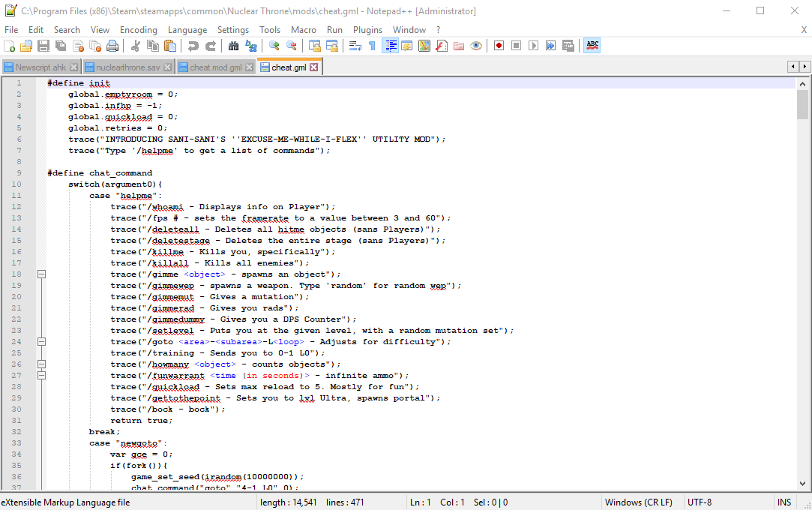Click the Print icon in toolbar
This screenshot has width=812, height=510.
112,46
